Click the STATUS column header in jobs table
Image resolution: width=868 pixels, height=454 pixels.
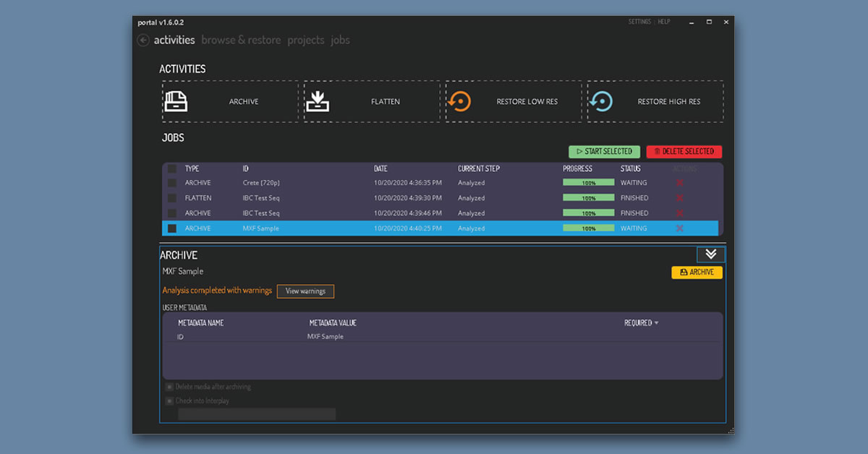click(631, 168)
